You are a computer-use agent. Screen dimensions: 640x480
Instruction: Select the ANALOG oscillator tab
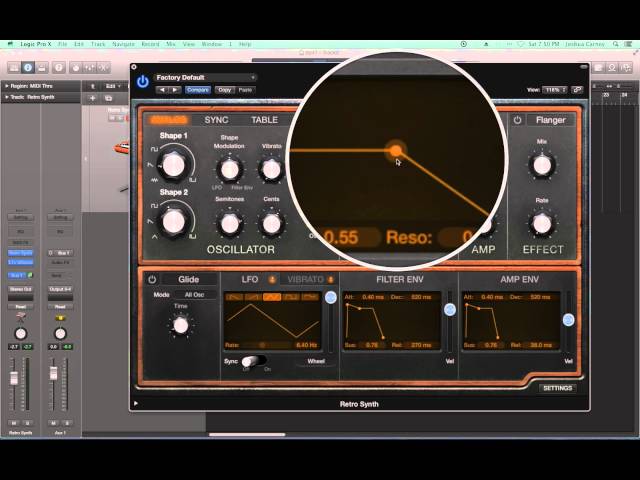pyautogui.click(x=169, y=120)
